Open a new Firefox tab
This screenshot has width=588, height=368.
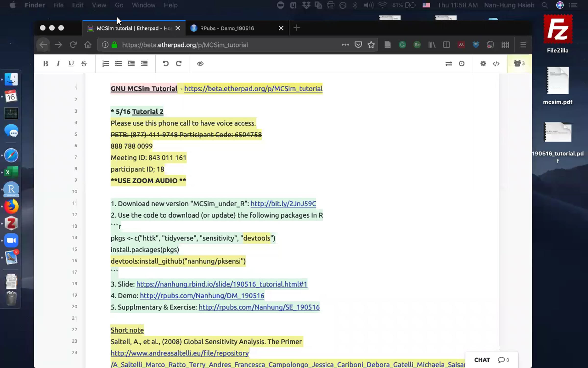click(x=296, y=28)
